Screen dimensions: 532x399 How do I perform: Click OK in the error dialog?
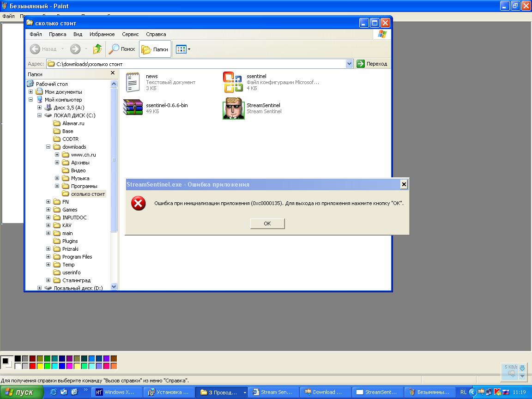267,224
